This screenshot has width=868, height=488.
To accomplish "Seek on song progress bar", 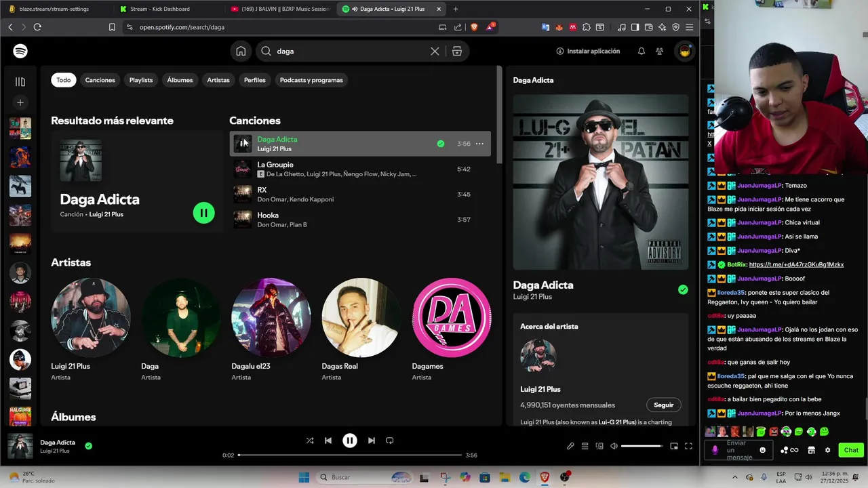I will [x=350, y=455].
